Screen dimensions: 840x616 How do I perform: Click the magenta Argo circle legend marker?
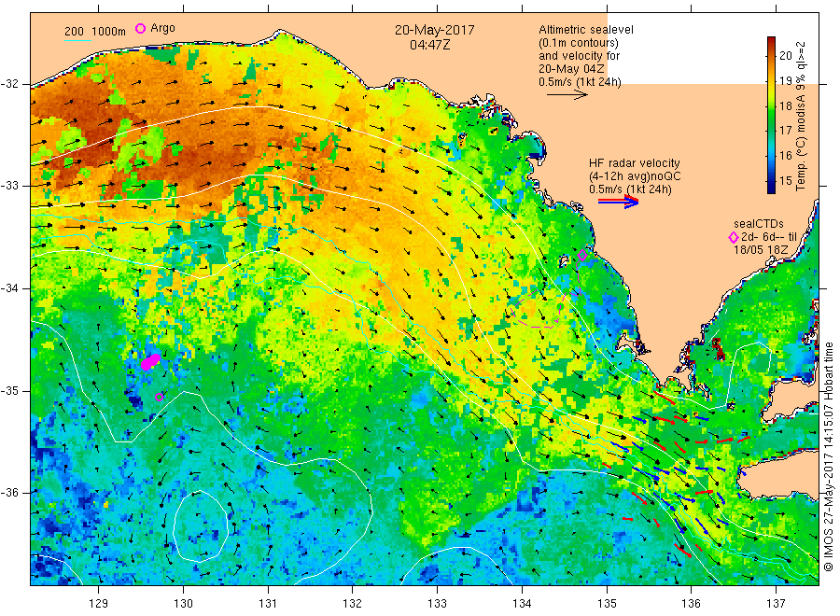[140, 28]
